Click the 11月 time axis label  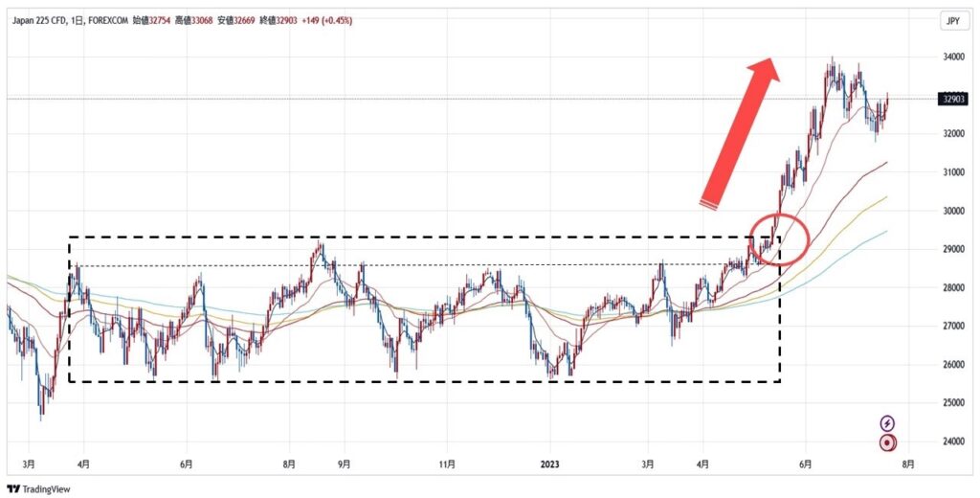click(x=447, y=464)
